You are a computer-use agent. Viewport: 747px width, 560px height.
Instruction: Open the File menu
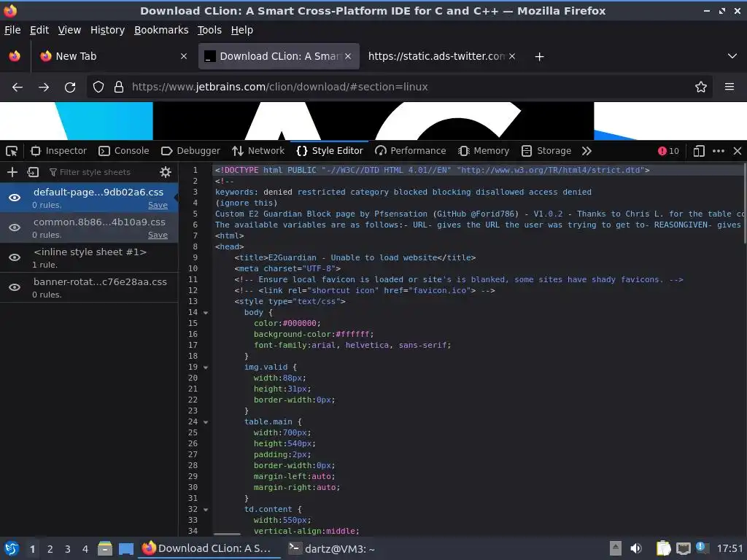[12, 30]
